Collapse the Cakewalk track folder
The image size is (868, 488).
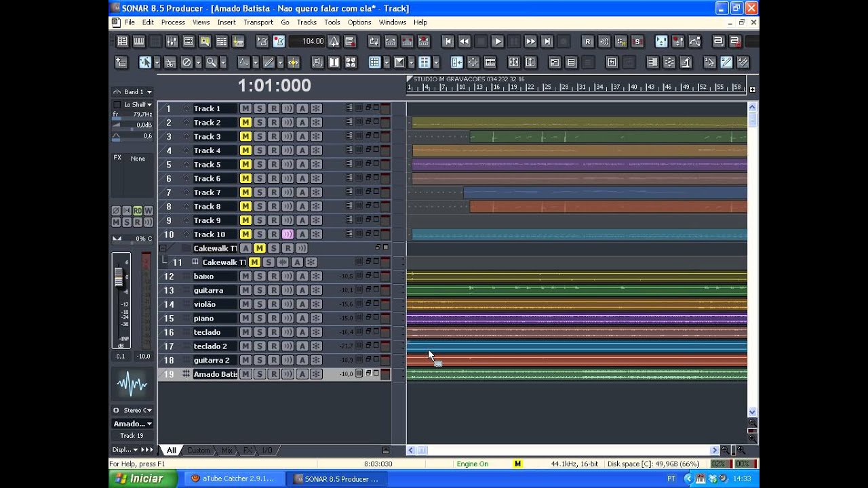click(163, 248)
